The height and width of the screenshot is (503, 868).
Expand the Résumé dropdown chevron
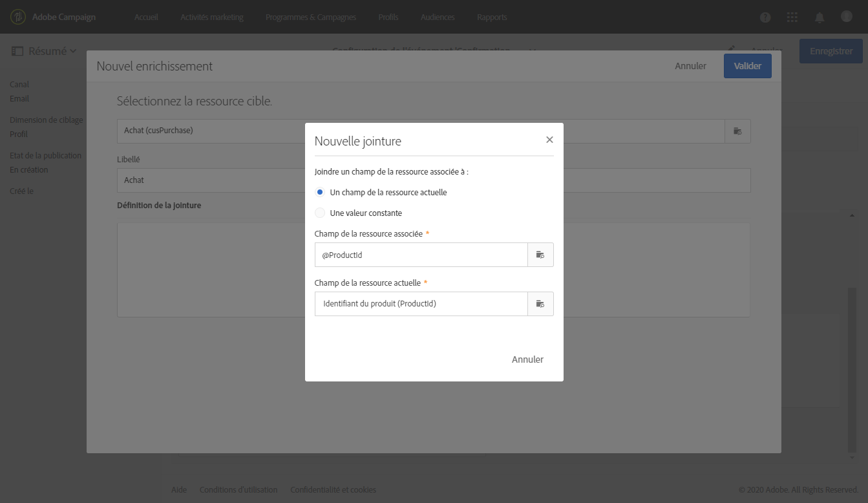73,51
